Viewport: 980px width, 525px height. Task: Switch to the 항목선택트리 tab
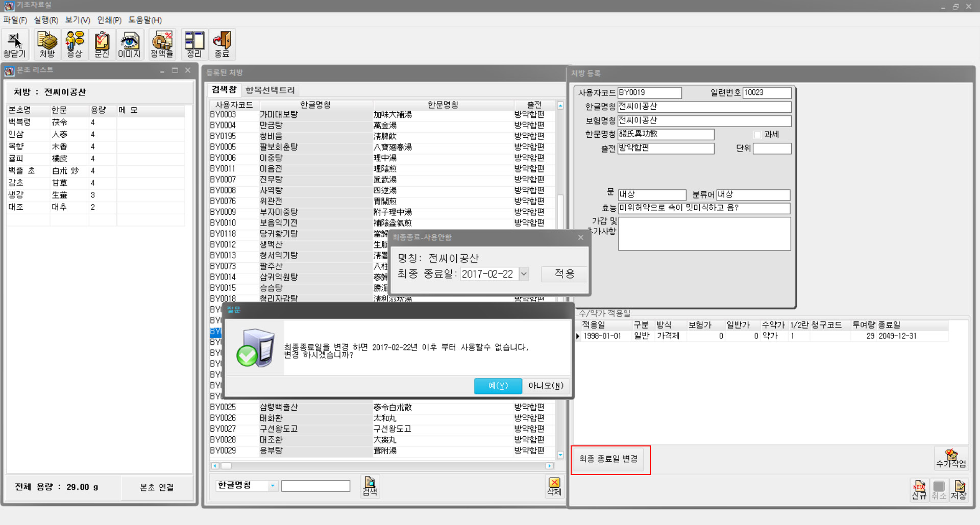tap(270, 90)
